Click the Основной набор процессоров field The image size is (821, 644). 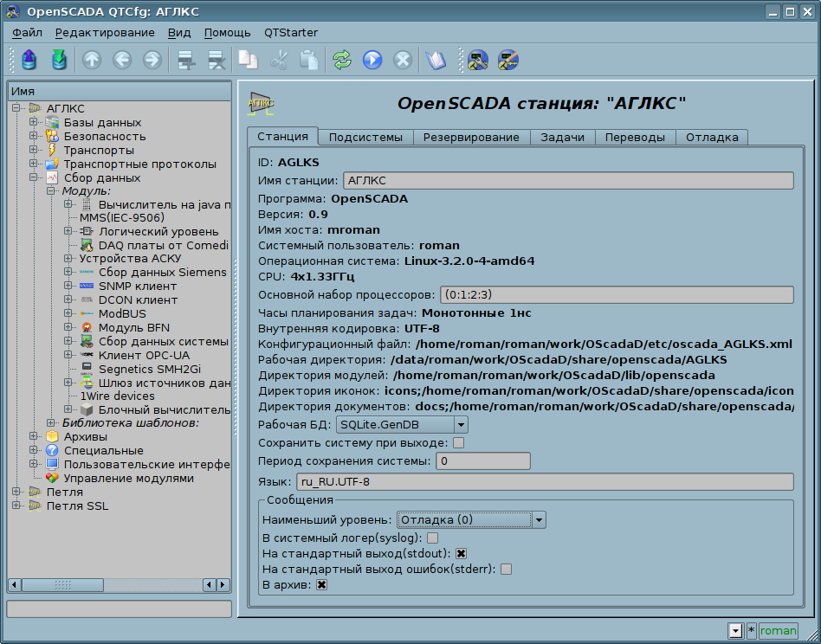pos(617,294)
